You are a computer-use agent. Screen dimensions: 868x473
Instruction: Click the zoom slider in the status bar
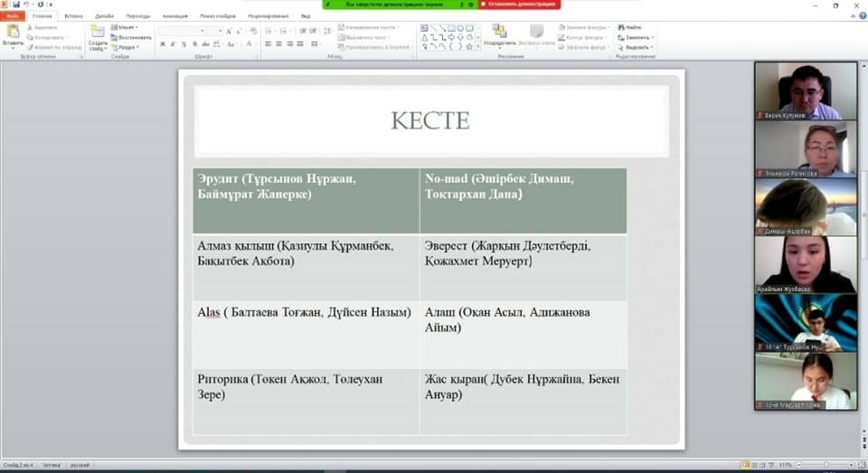click(x=825, y=465)
